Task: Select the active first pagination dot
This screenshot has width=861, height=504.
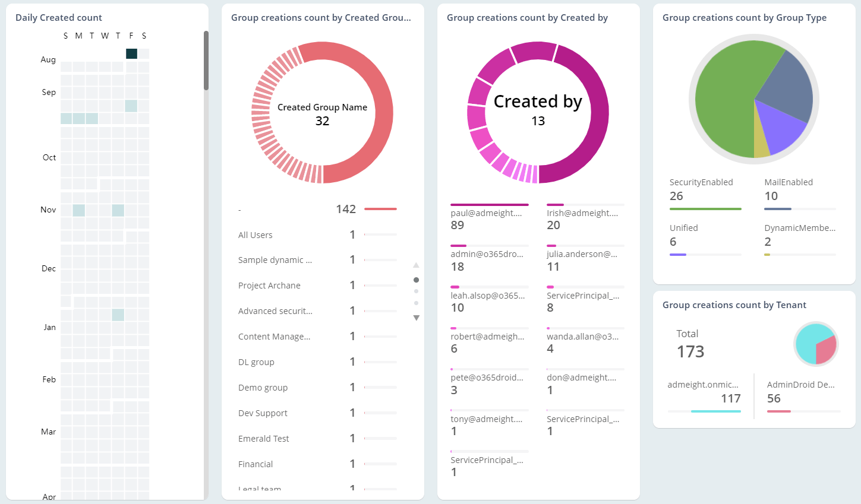Action: pos(416,279)
